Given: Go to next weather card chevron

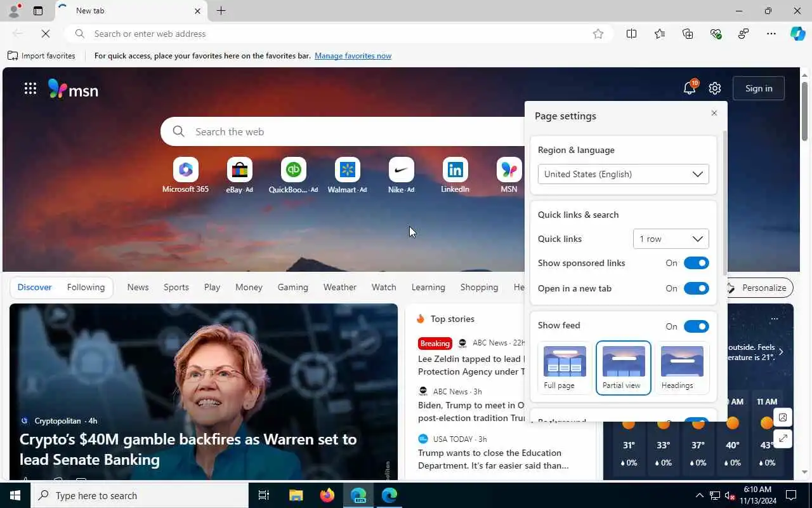Looking at the screenshot, I should click(781, 352).
